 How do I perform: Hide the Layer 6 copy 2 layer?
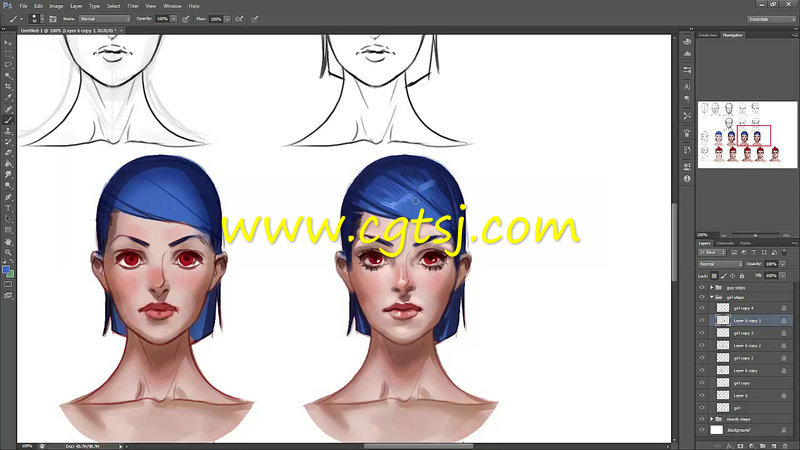702,345
